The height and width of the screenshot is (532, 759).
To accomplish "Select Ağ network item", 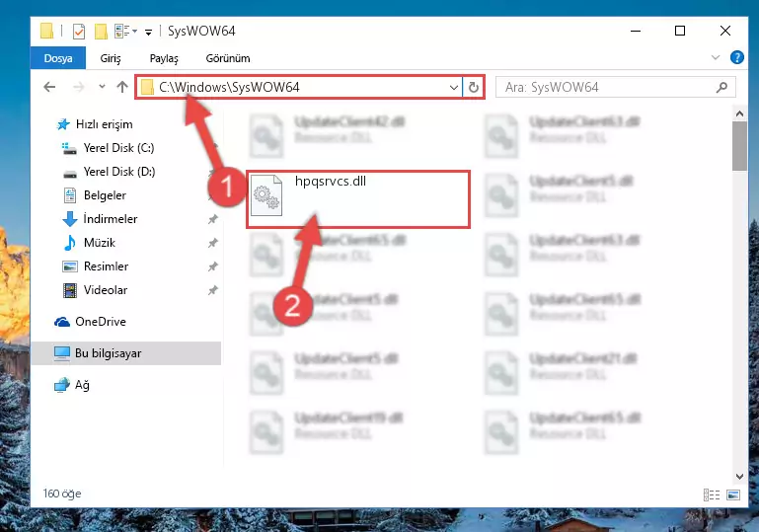I will pos(82,385).
